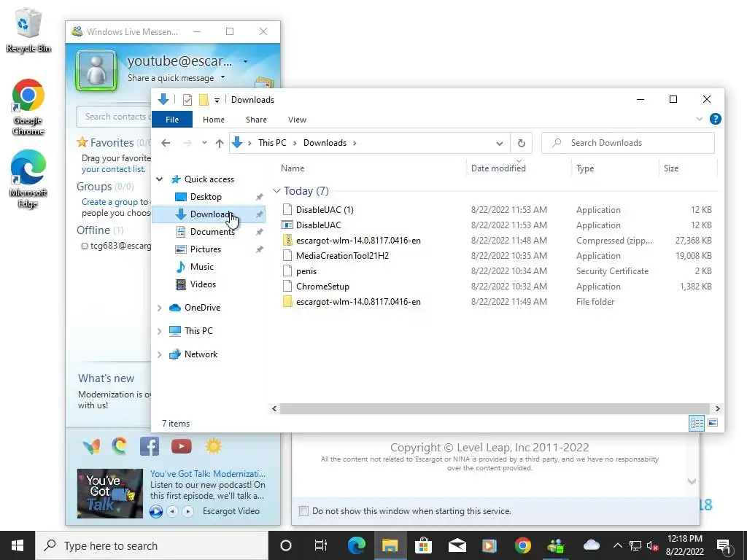Viewport: 747px width, 560px height.
Task: Collapse Quick access tree node
Action: click(160, 179)
